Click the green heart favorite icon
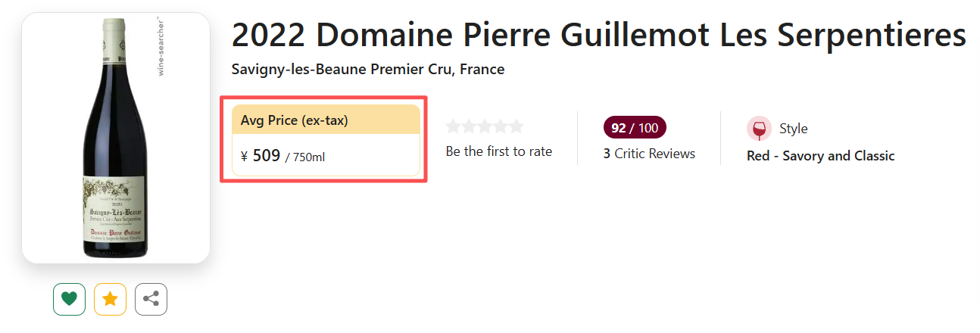The width and height of the screenshot is (980, 333). click(69, 299)
